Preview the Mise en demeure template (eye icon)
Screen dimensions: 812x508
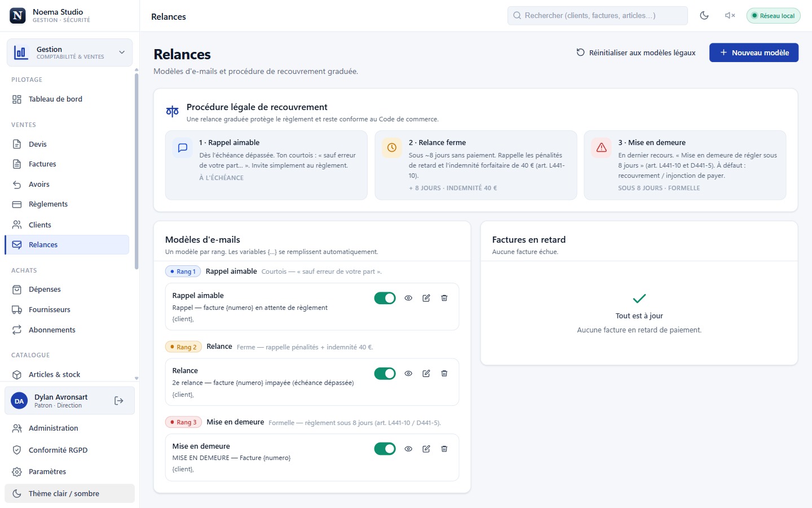409,449
